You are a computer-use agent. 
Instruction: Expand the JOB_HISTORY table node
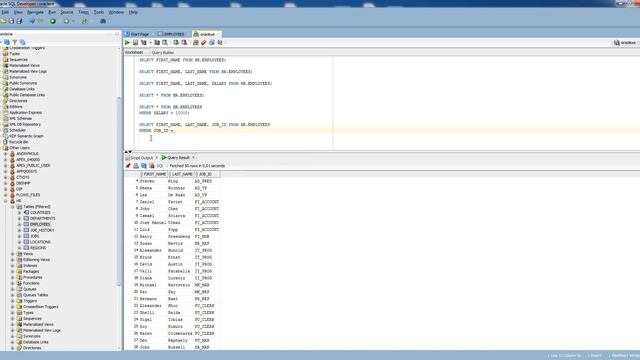tap(19, 230)
